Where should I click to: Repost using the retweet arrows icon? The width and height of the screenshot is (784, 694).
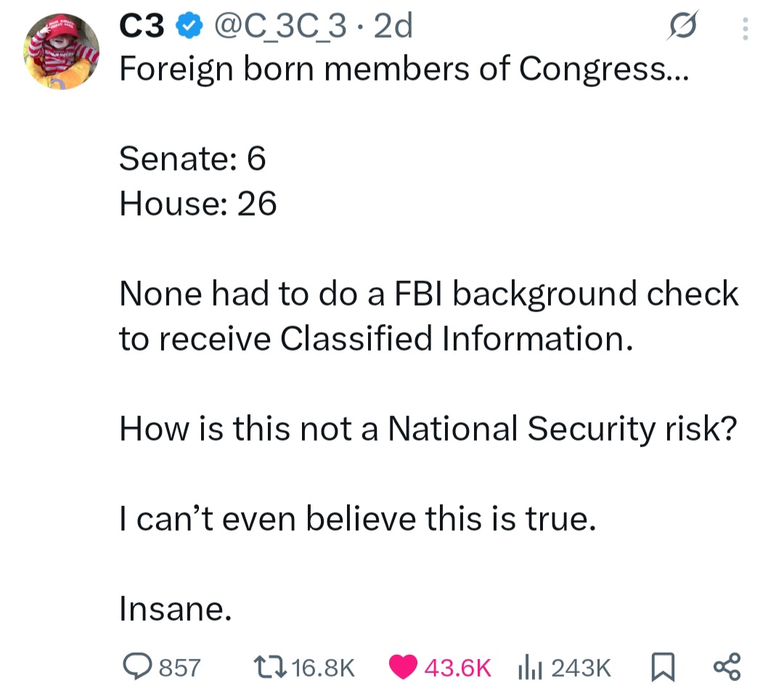pyautogui.click(x=270, y=666)
